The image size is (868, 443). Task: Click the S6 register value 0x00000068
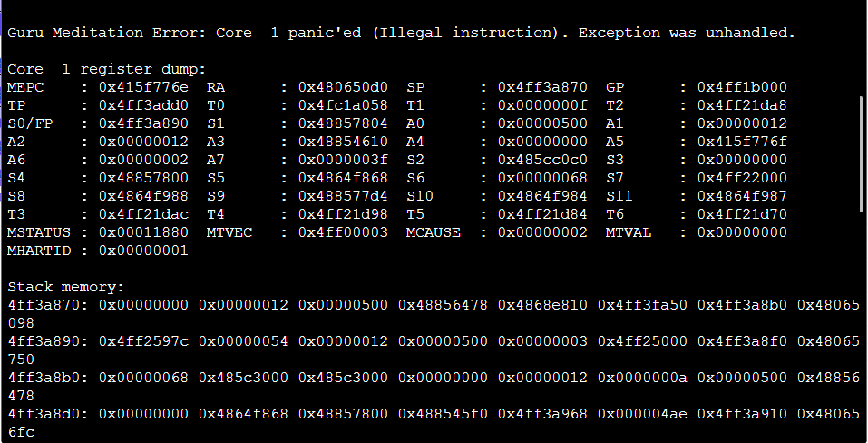542,178
